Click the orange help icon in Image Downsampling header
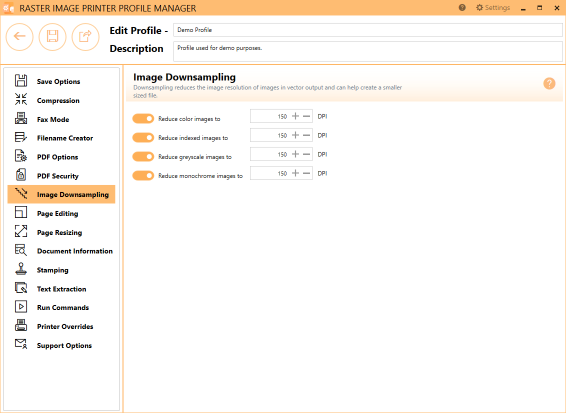Image resolution: width=566 pixels, height=413 pixels. click(x=549, y=83)
